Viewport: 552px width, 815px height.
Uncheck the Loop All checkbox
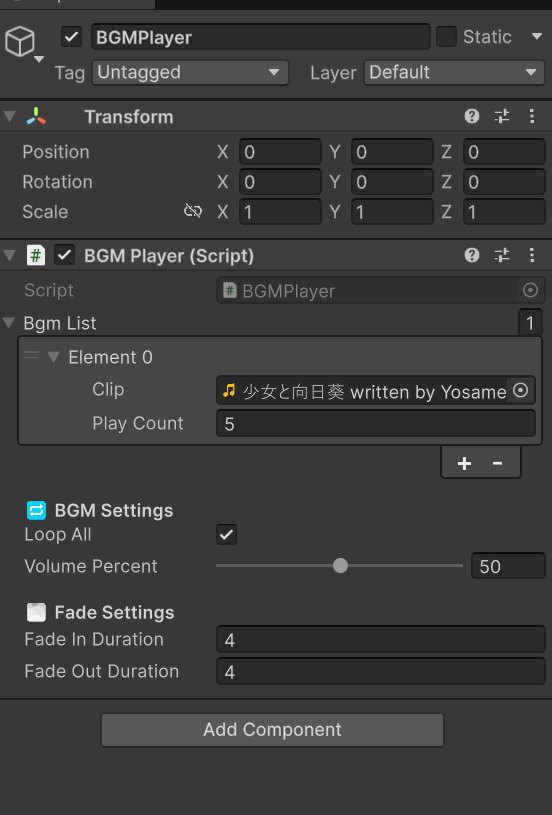tap(227, 534)
